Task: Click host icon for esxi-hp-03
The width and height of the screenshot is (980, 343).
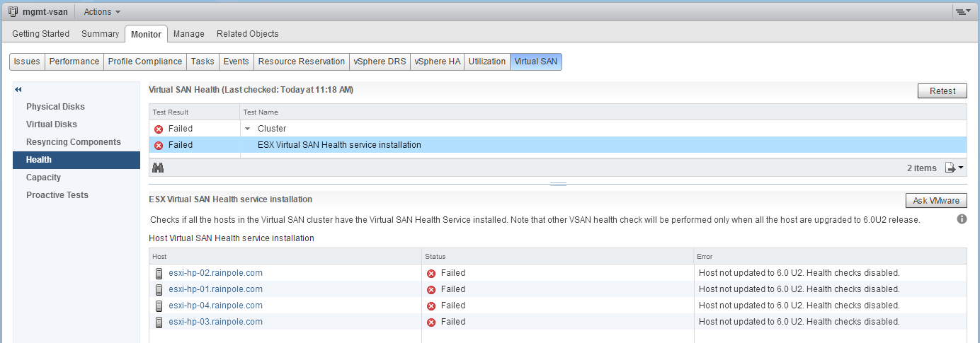Action: click(159, 322)
